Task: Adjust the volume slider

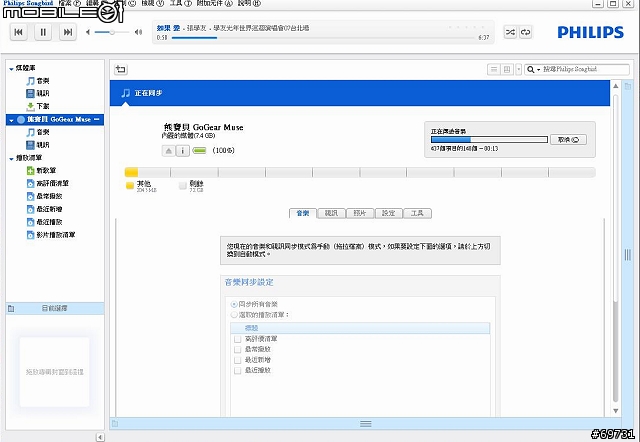Action: tap(112, 32)
